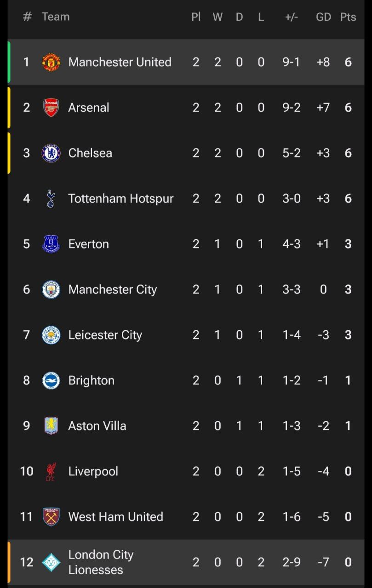Click the Tottenham Hotspur cockerel logo
The image size is (372, 588).
[51, 198]
